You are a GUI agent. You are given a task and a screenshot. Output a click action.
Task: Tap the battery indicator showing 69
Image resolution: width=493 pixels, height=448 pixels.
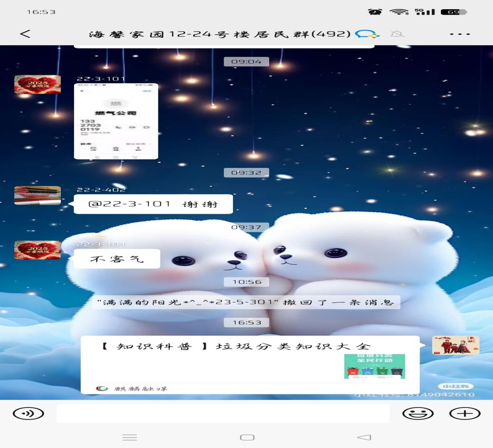pos(454,12)
